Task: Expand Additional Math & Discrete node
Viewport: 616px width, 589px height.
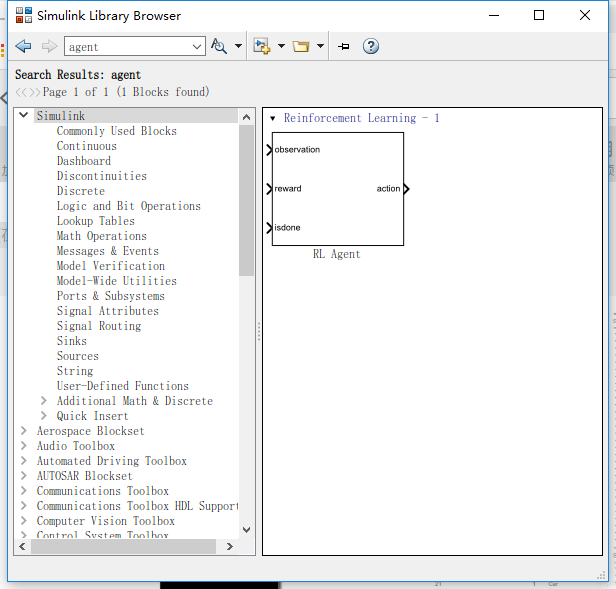Action: [x=44, y=401]
